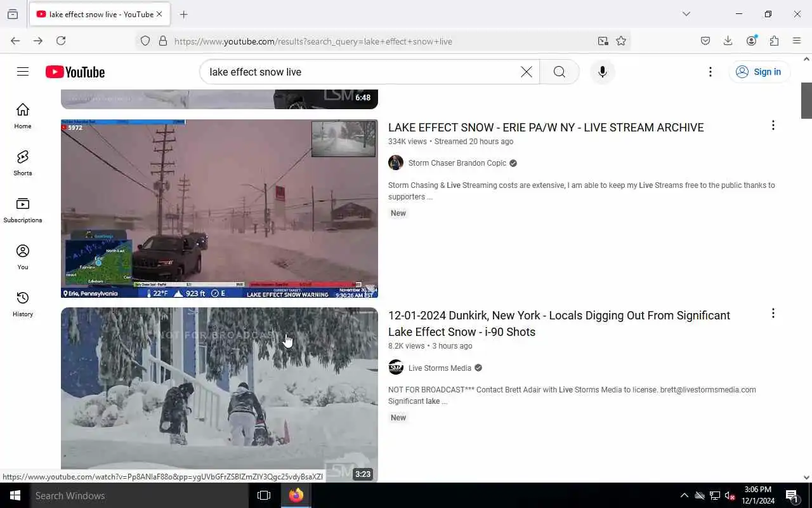Screen dimensions: 812x508
Task: Go back in Firefox
Action: click(15, 41)
